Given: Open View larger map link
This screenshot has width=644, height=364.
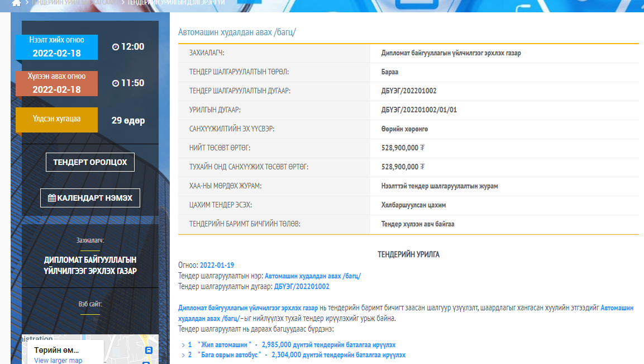Looking at the screenshot, I should [58, 361].
